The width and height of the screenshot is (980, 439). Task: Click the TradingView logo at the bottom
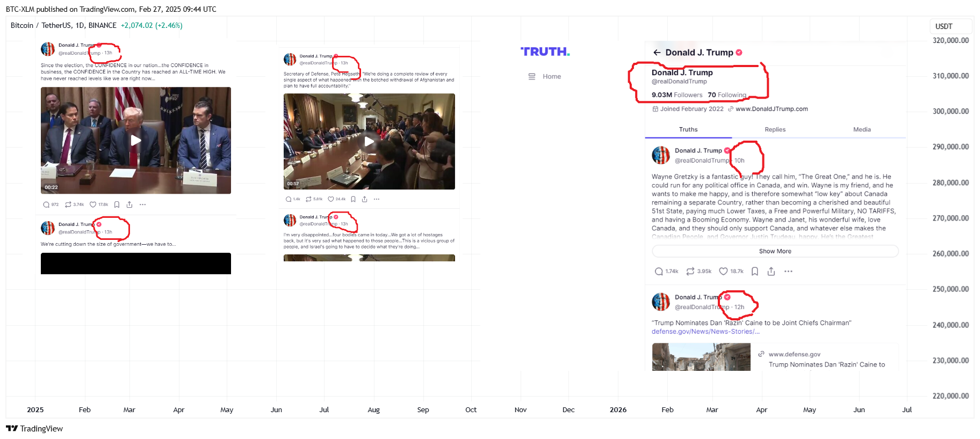point(34,428)
